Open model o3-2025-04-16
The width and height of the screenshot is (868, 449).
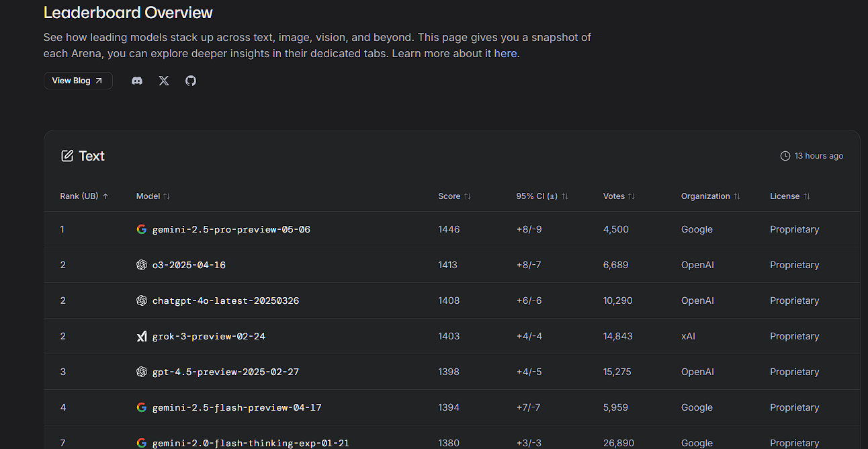[x=189, y=265]
